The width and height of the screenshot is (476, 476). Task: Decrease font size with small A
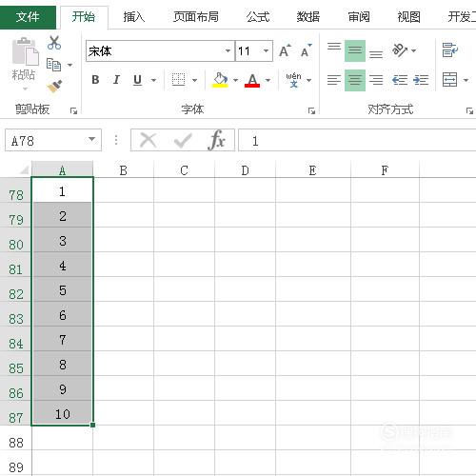pos(306,50)
